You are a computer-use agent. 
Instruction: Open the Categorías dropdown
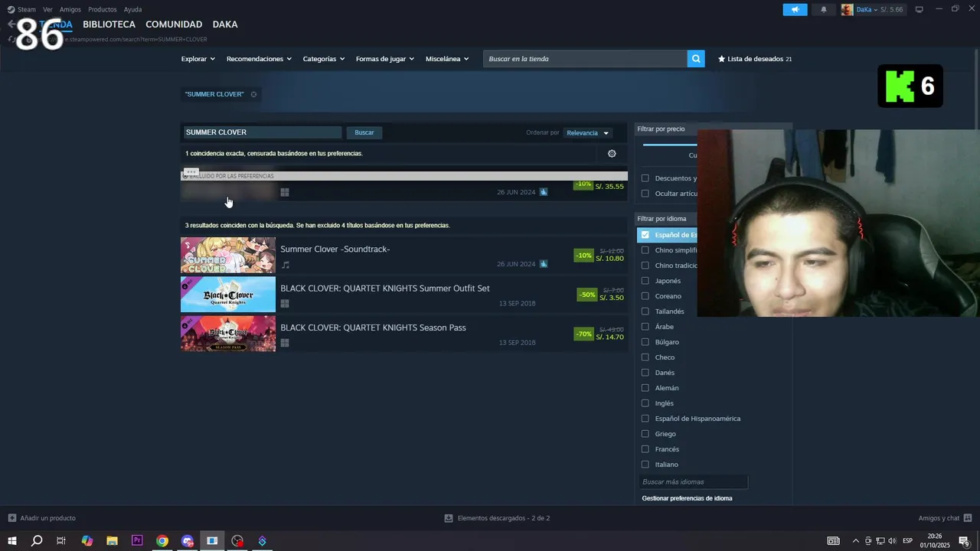324,59
